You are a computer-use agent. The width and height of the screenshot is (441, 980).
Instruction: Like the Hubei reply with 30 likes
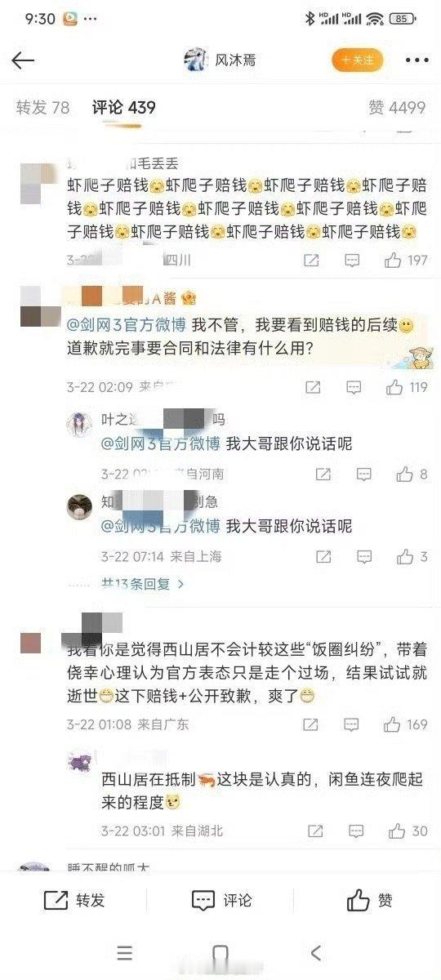(408, 831)
